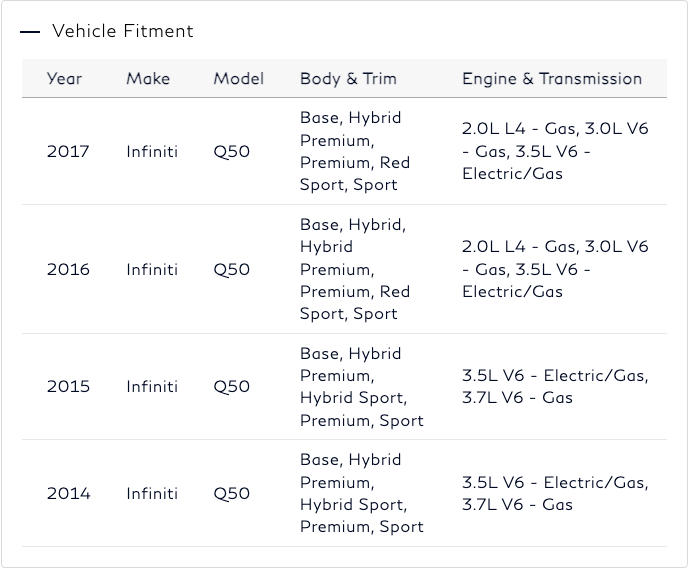694x571 pixels.
Task: Collapse the Vehicle Fitment section
Action: pyautogui.click(x=122, y=31)
